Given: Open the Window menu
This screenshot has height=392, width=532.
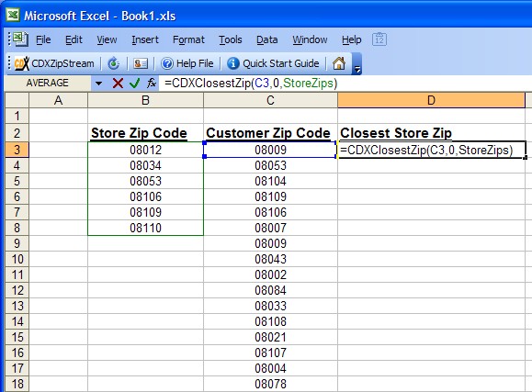Looking at the screenshot, I should 310,39.
